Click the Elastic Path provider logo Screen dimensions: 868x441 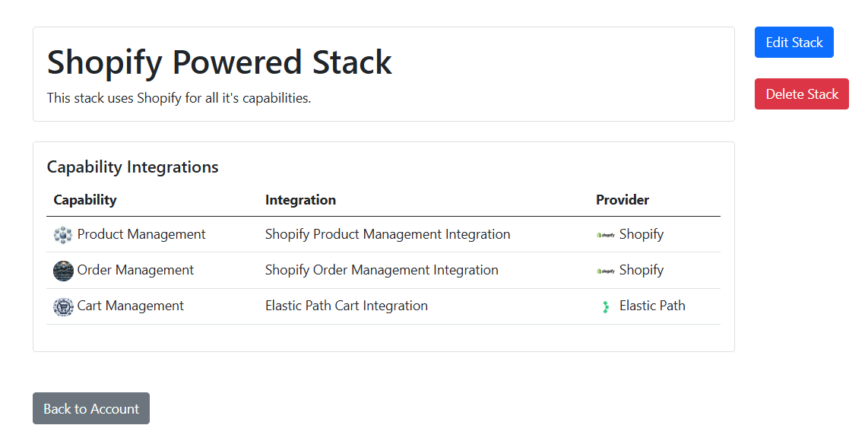click(x=606, y=306)
